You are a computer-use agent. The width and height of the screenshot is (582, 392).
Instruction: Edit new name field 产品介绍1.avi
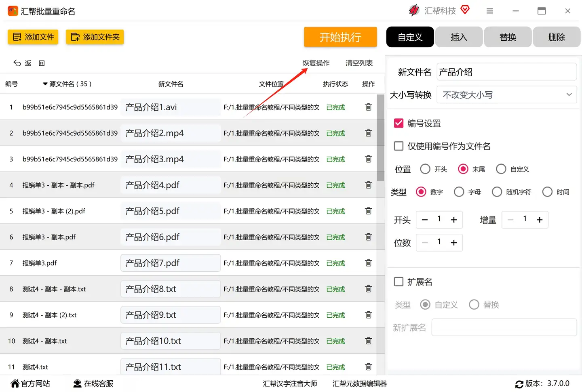click(171, 107)
